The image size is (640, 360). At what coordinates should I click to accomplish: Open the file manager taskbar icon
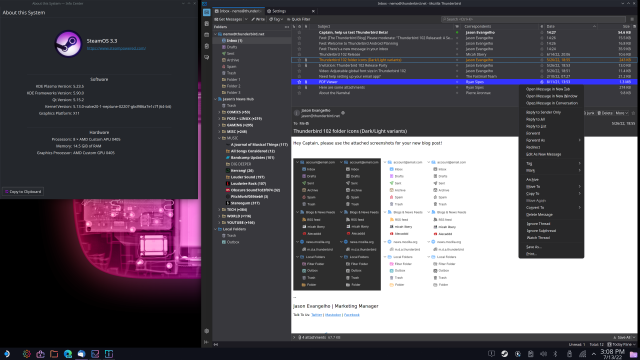54,354
